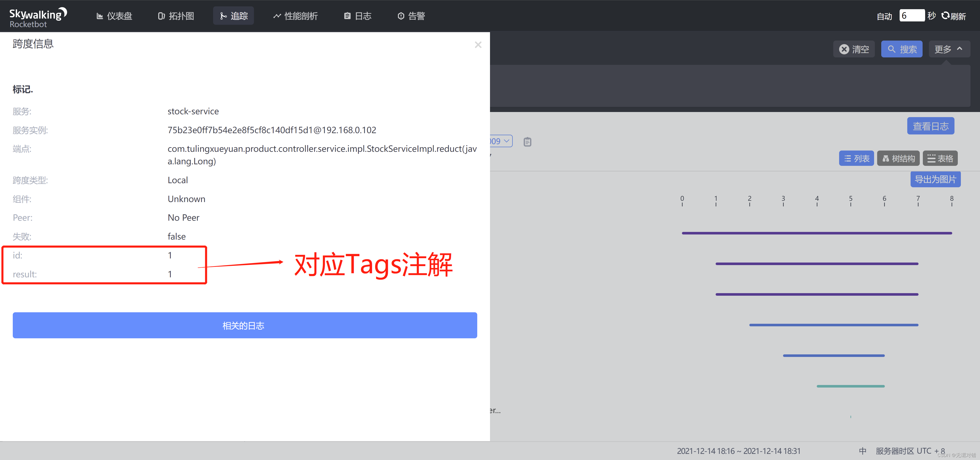Click the 追踪 branch icon

point(223,16)
